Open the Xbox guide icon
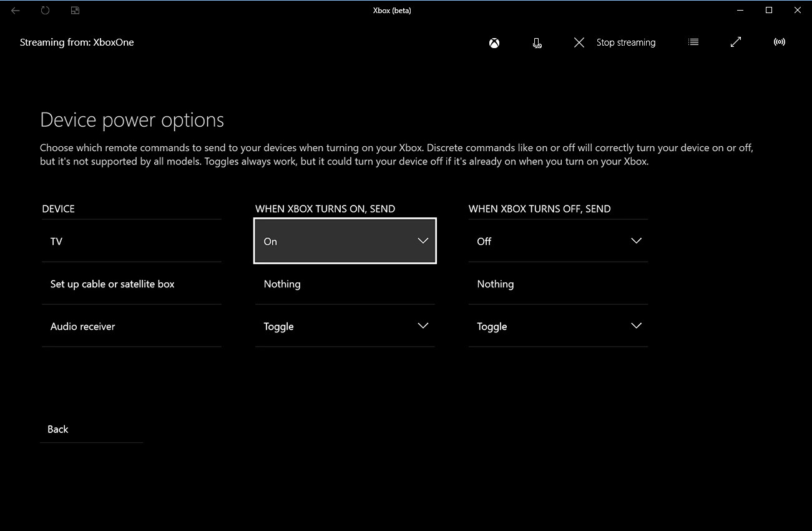This screenshot has width=812, height=531. tap(494, 42)
